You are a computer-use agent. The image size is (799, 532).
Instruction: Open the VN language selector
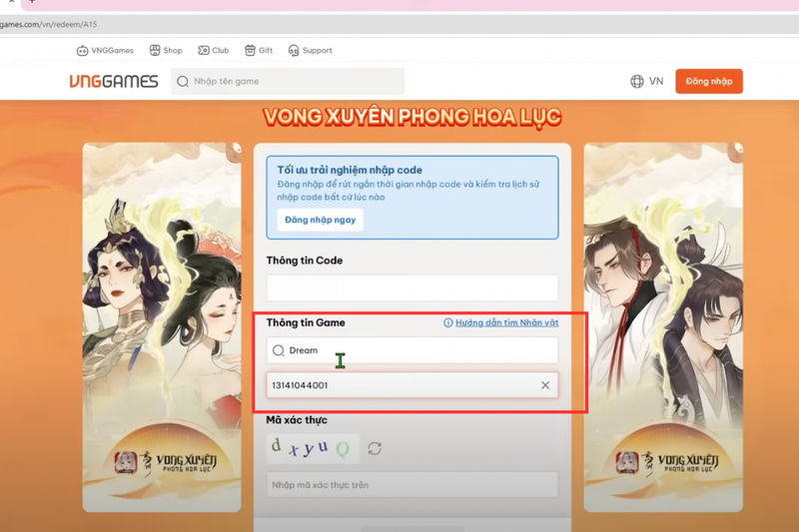646,82
